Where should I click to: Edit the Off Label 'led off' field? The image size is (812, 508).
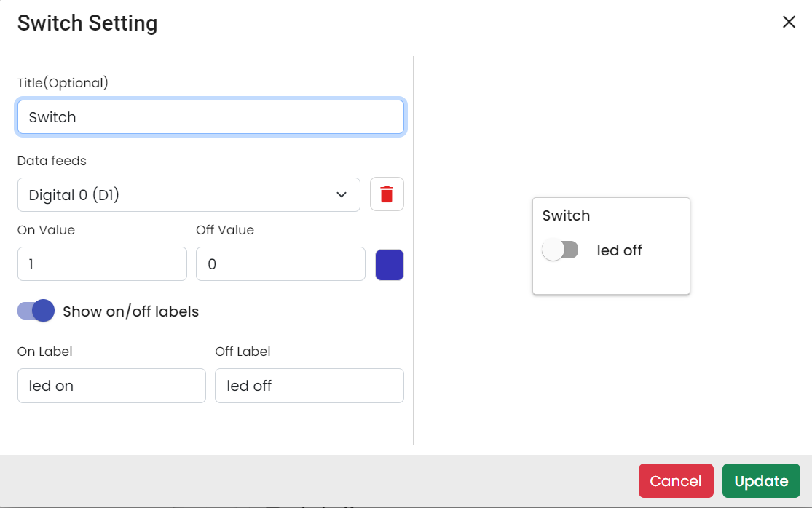(309, 386)
